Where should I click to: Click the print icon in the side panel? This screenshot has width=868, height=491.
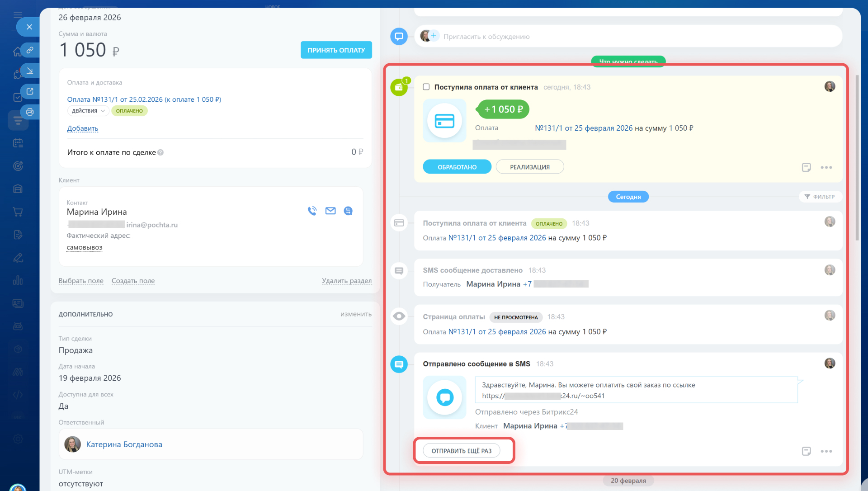pyautogui.click(x=30, y=112)
